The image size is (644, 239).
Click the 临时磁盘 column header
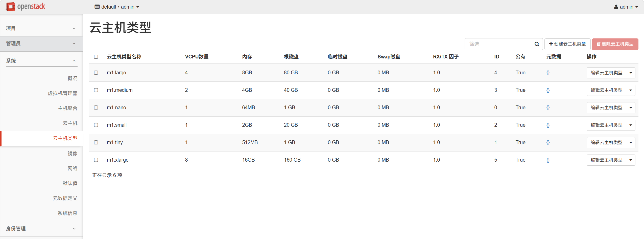(x=338, y=57)
